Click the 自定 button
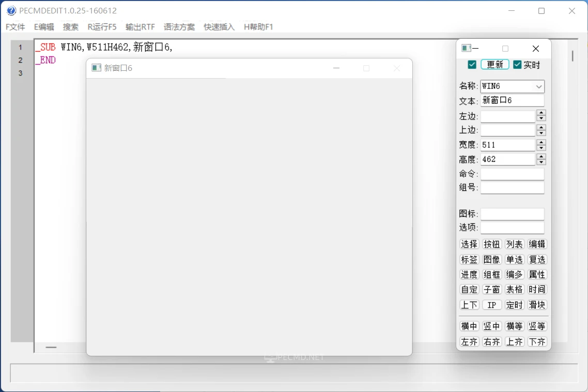Image resolution: width=588 pixels, height=392 pixels. point(469,290)
